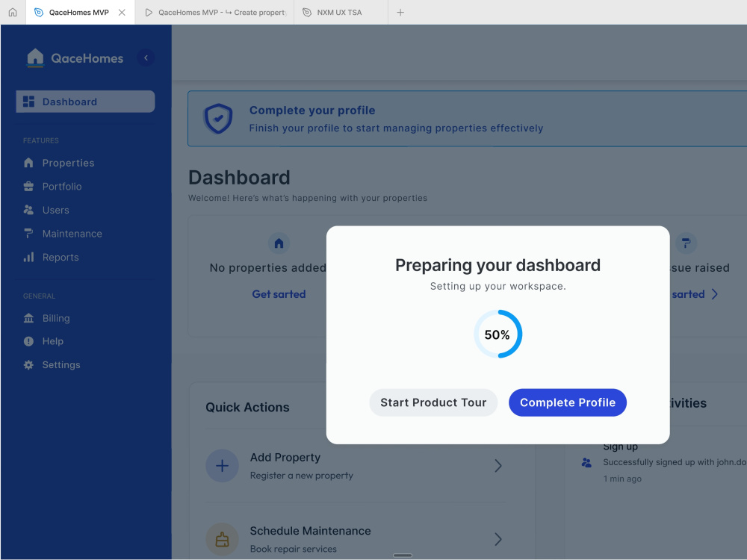
Task: Open Maintenance in the sidebar
Action: [72, 234]
